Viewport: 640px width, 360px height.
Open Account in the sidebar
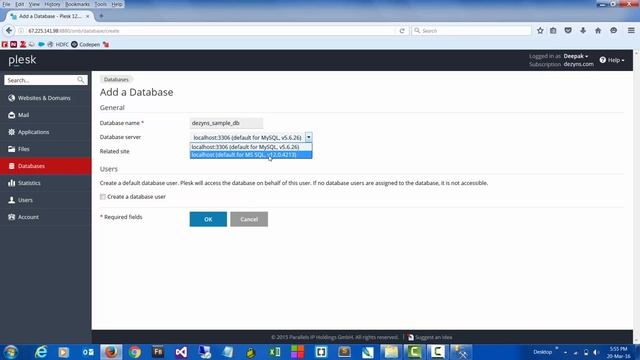coord(46,217)
